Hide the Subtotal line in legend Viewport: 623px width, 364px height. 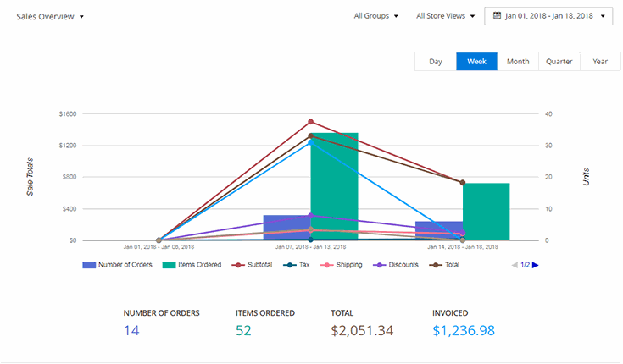[x=252, y=265]
